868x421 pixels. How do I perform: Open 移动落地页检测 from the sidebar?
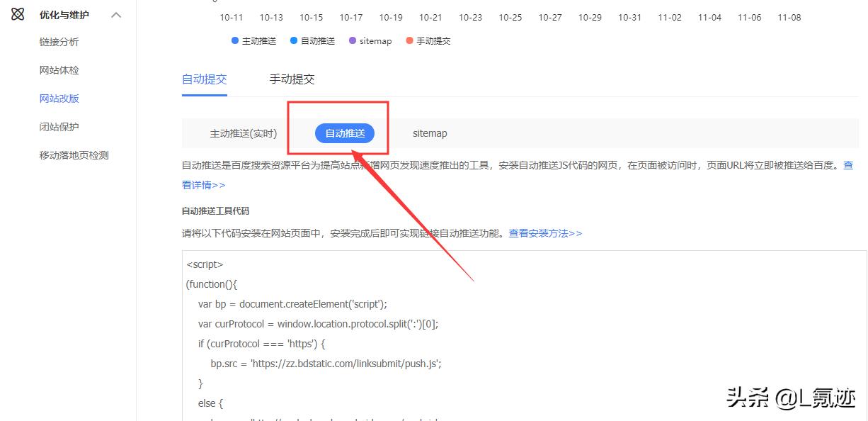(x=74, y=155)
